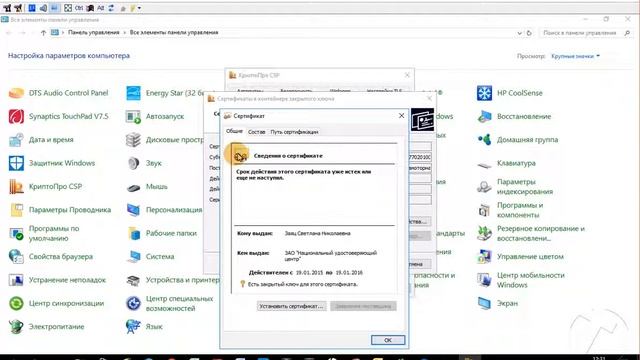Open Программы по умолчанию icon
The height and width of the screenshot is (360, 640).
(x=16, y=233)
